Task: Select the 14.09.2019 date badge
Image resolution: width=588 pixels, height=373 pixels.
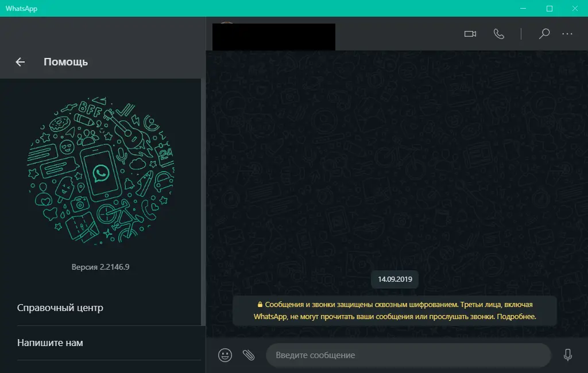Action: (x=394, y=279)
